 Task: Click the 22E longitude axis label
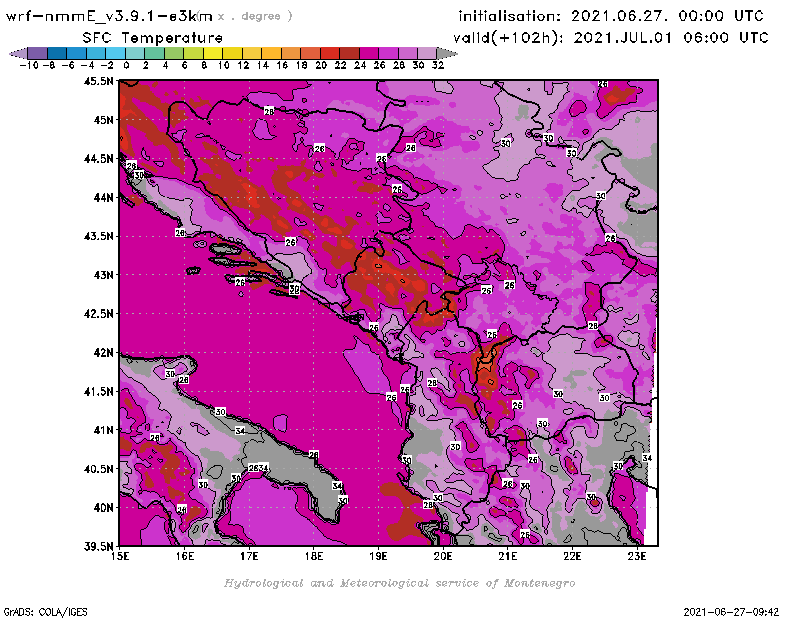pos(572,556)
